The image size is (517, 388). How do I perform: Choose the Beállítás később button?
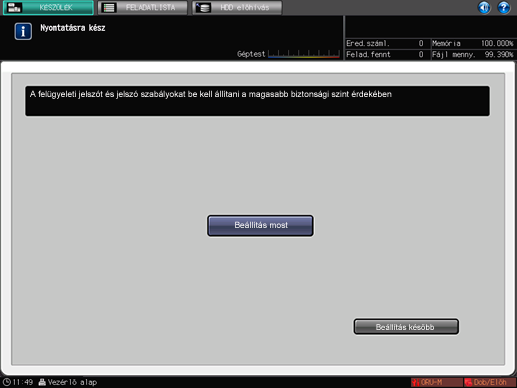(406, 327)
